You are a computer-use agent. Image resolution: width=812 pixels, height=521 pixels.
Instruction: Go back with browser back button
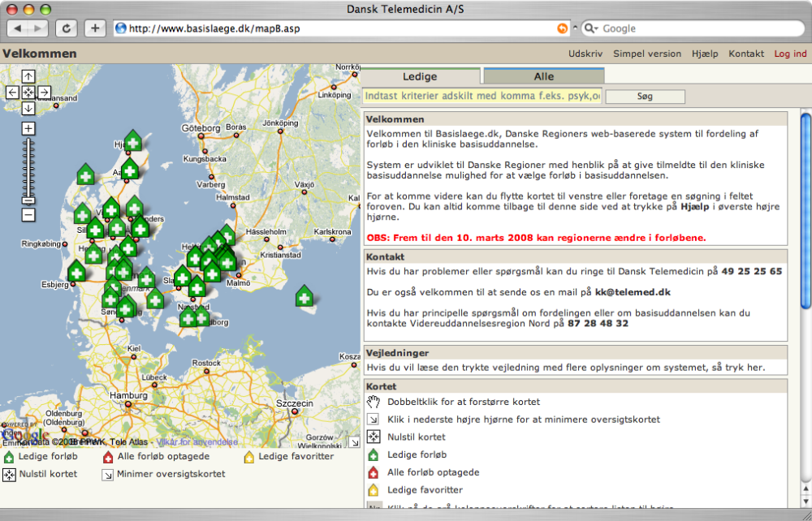18,28
